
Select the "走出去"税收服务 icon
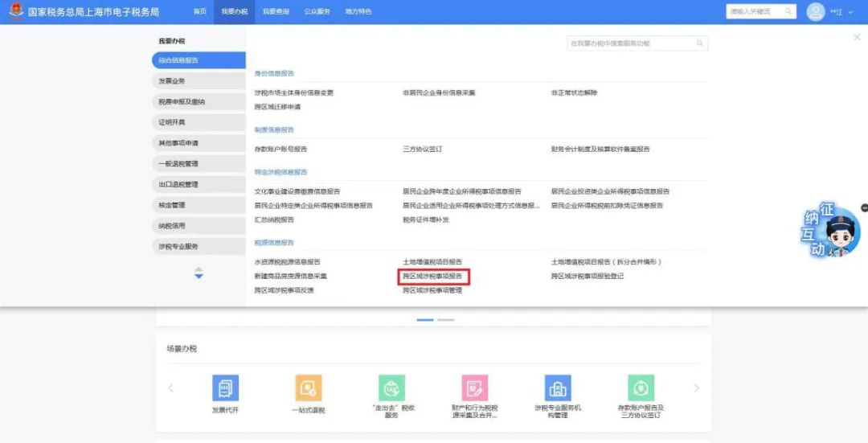coord(392,388)
